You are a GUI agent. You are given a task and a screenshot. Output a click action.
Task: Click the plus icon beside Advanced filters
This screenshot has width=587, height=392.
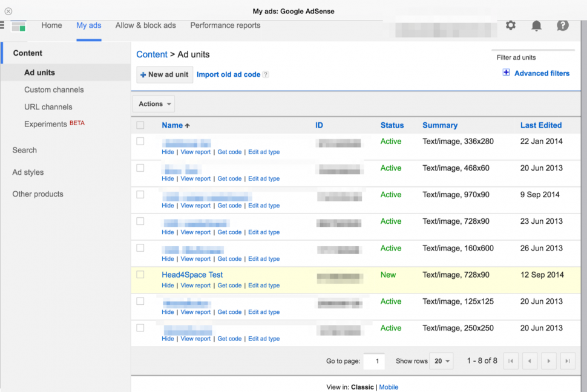click(x=506, y=73)
